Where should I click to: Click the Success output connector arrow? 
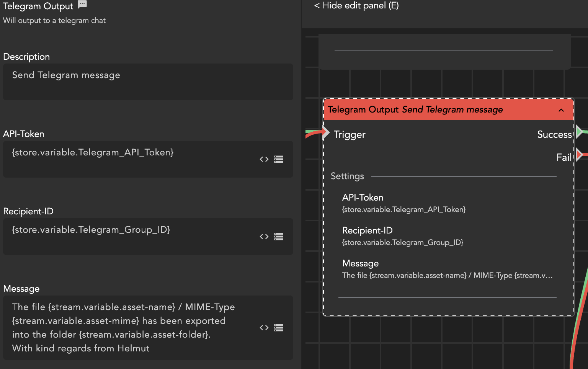coord(579,132)
